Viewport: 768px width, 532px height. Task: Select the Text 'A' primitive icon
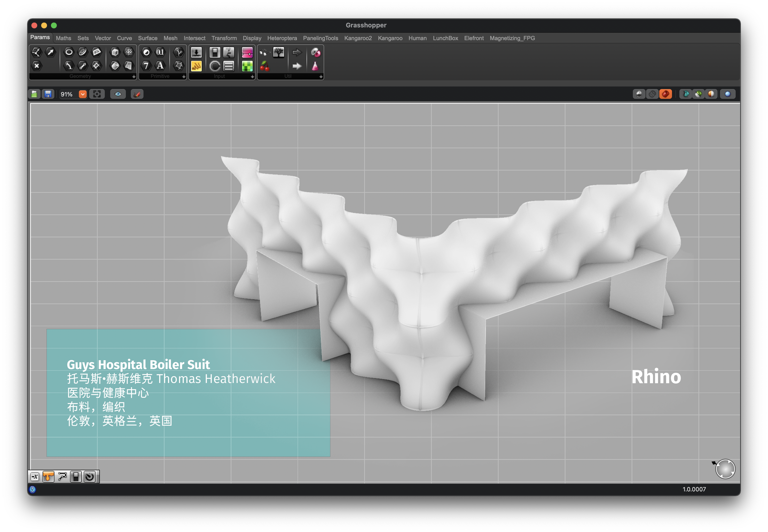(160, 66)
